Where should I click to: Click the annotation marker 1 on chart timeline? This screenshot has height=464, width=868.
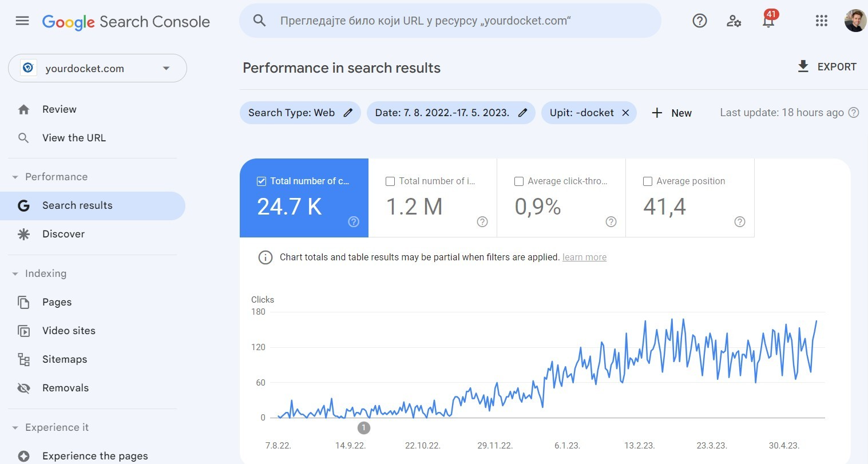click(x=364, y=427)
